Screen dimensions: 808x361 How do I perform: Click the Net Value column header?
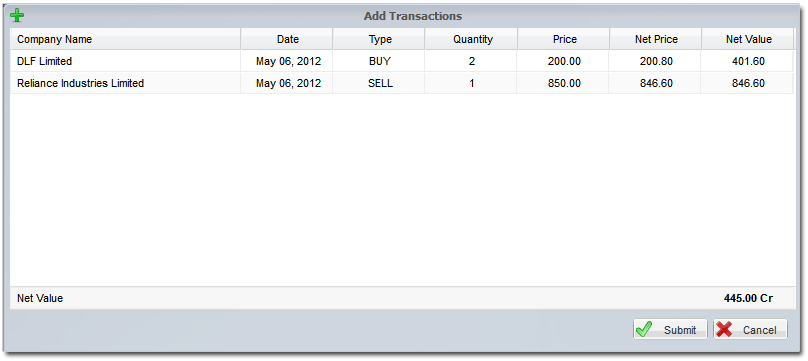coord(748,39)
